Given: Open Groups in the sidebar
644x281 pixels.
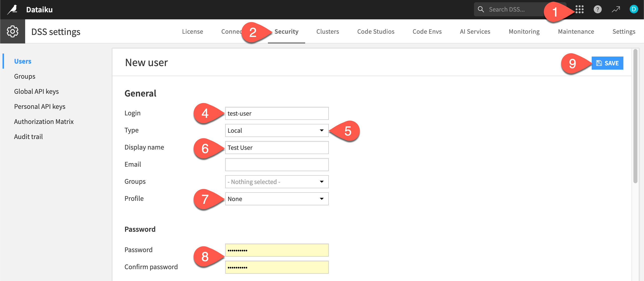Looking at the screenshot, I should point(25,76).
